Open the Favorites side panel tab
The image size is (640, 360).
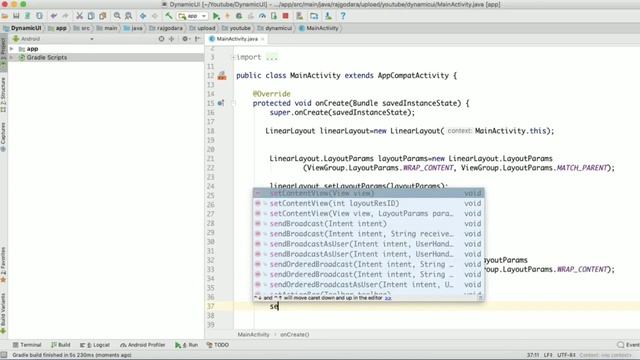click(x=3, y=265)
